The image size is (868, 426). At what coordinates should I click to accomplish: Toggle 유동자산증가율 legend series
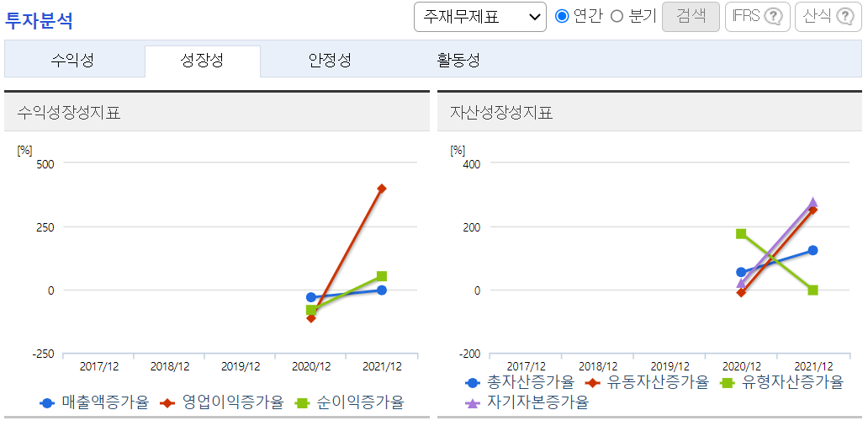[648, 381]
